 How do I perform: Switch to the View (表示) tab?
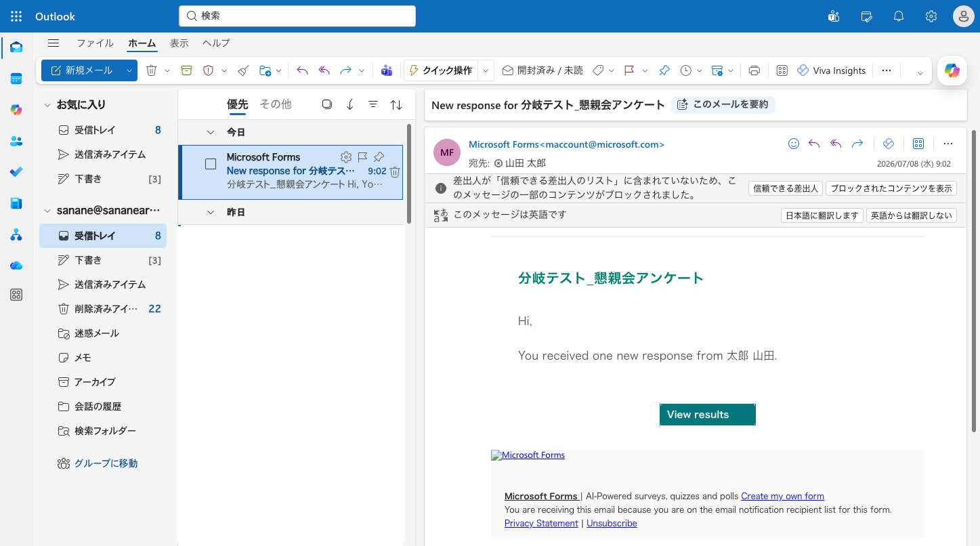click(x=179, y=43)
